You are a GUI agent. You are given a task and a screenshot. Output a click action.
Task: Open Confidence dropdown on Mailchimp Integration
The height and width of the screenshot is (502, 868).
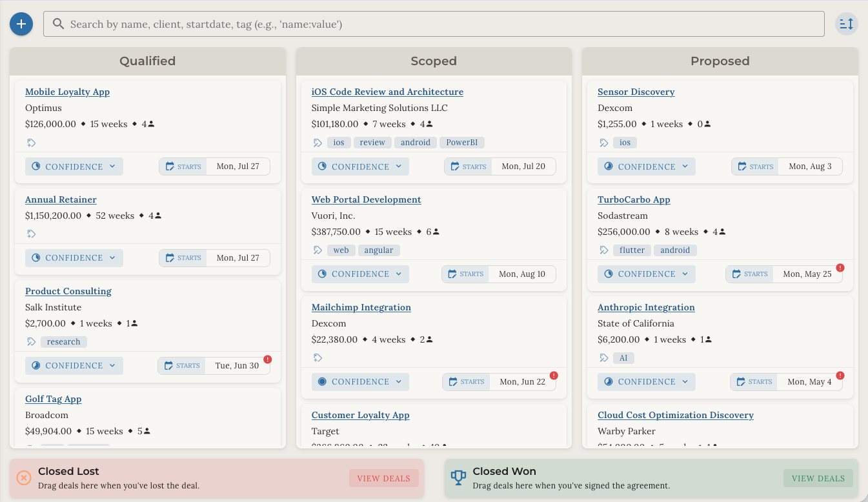click(x=360, y=381)
